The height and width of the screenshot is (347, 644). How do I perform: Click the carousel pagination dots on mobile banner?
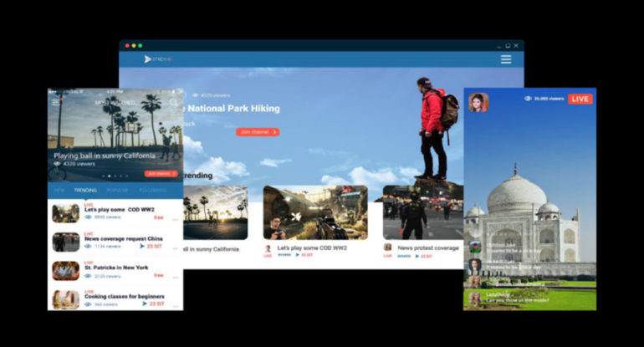pos(115,176)
